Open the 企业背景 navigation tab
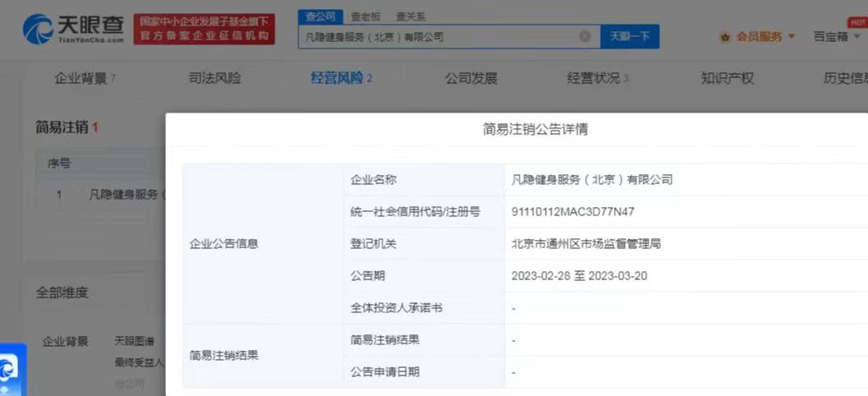The width and height of the screenshot is (868, 396). (x=84, y=79)
